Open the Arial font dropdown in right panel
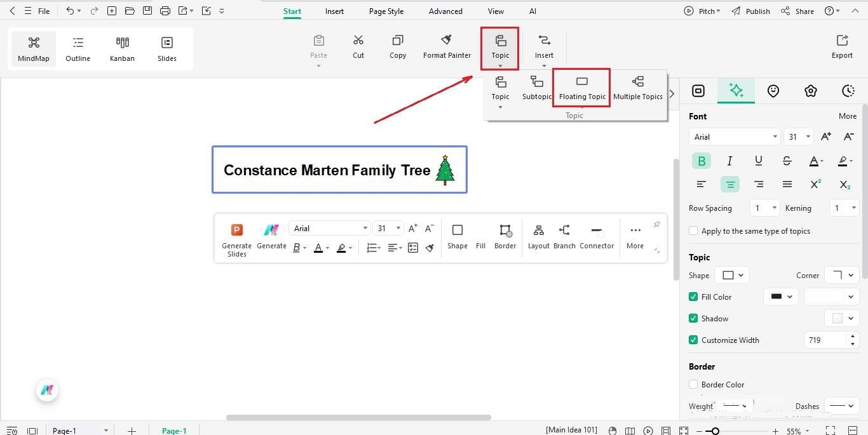Viewport: 868px width, 435px height. (x=735, y=137)
